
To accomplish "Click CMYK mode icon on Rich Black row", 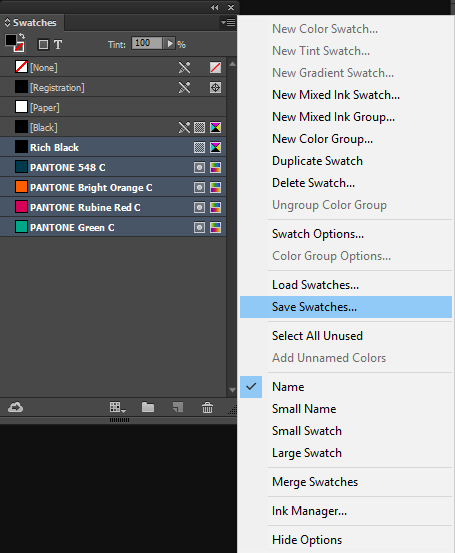I will 216,147.
